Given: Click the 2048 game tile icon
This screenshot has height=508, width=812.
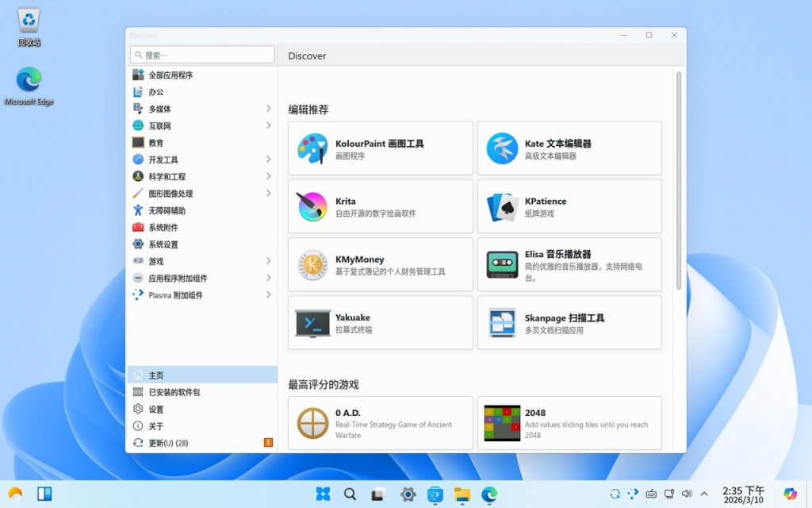Looking at the screenshot, I should point(502,423).
